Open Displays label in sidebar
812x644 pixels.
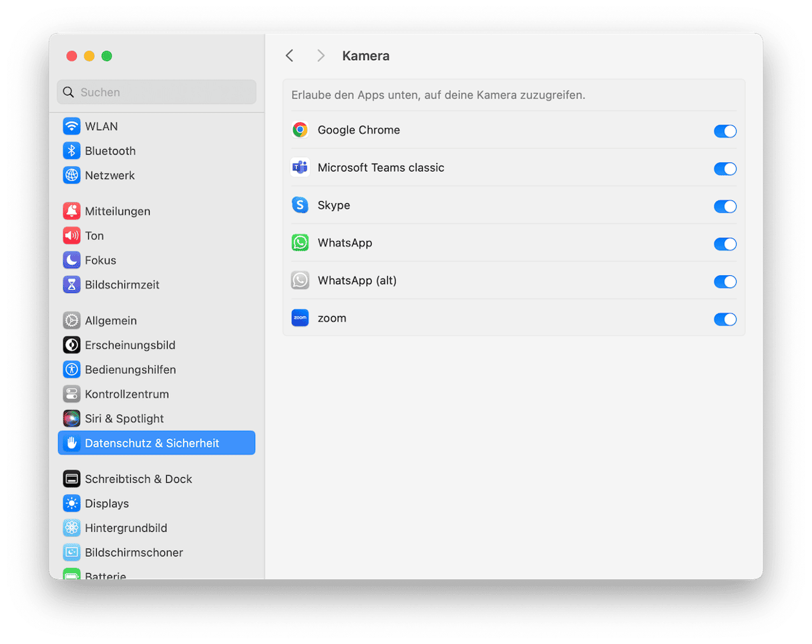tap(107, 504)
